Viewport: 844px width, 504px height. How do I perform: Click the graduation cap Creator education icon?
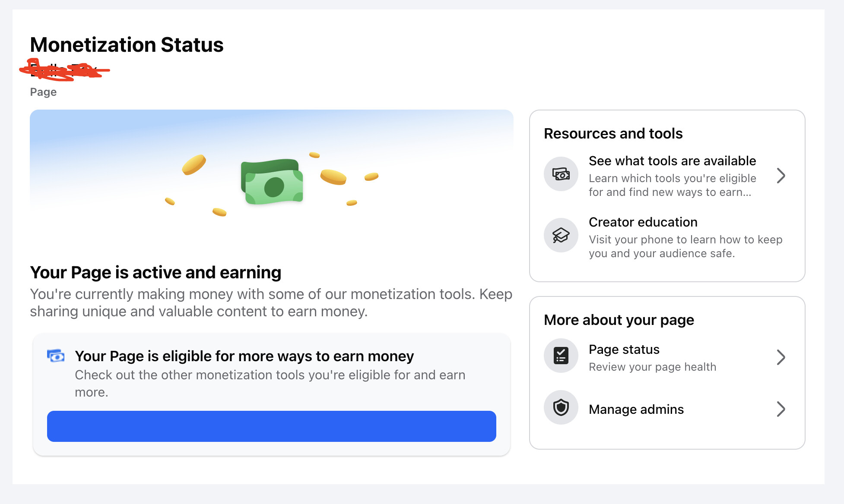pos(561,235)
